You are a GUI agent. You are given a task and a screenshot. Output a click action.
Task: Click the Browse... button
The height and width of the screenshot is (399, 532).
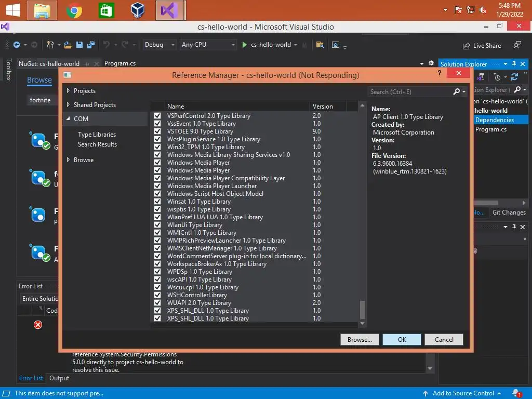point(360,340)
